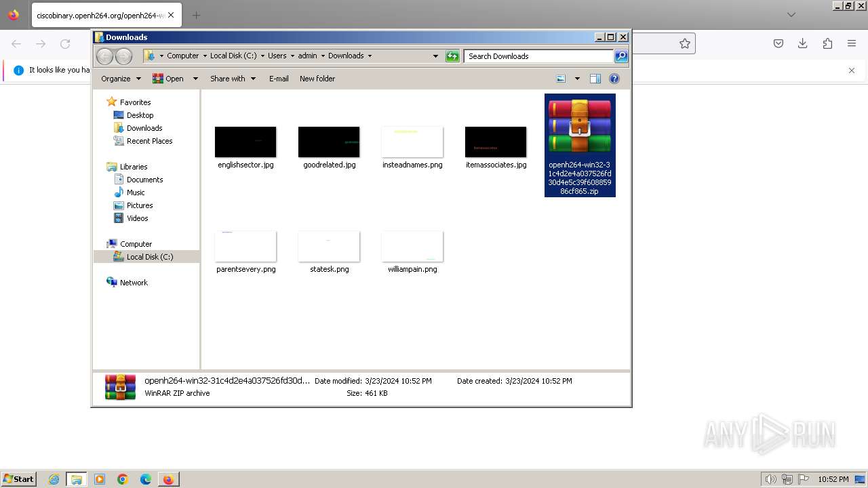Screen dimensions: 868x488
Task: Open the Windows Start menu
Action: (x=19, y=479)
